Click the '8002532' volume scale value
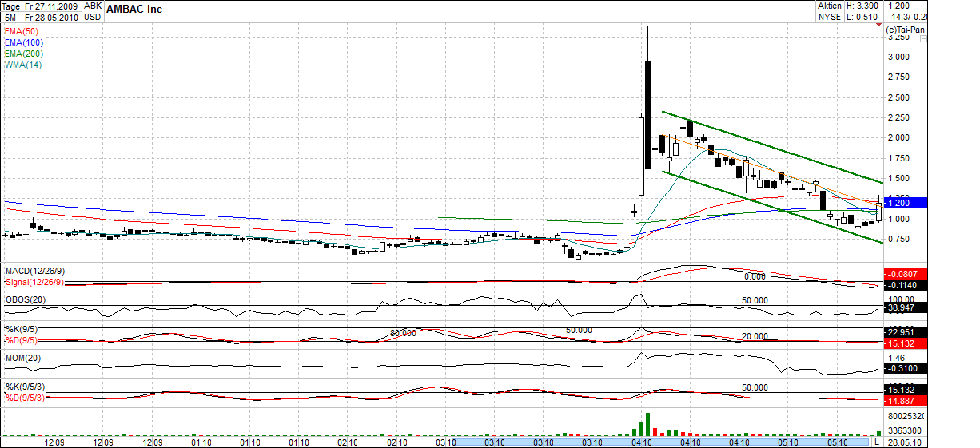980x448 pixels. coord(906,416)
